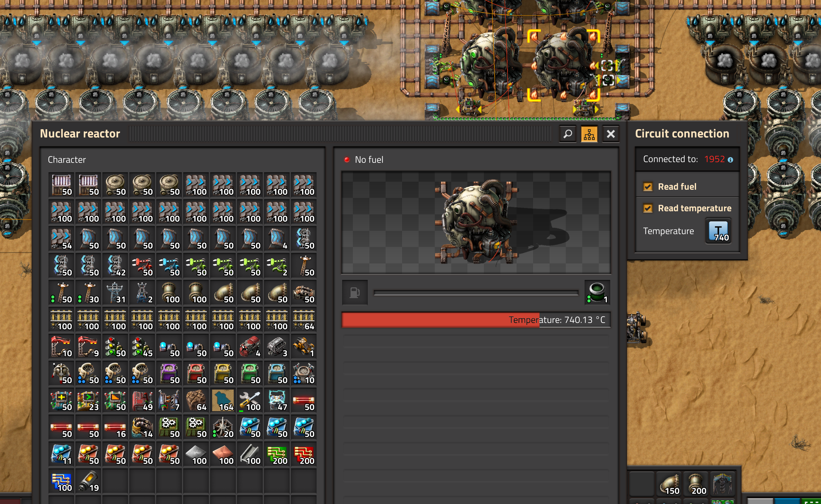Viewport: 821px width, 504px height.
Task: Click the reactor temperature progress bar
Action: pos(476,320)
